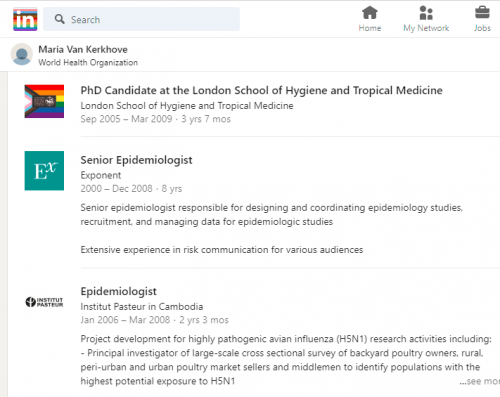Select the My Network tab label
Image resolution: width=500 pixels, height=397 pixels.
click(426, 28)
